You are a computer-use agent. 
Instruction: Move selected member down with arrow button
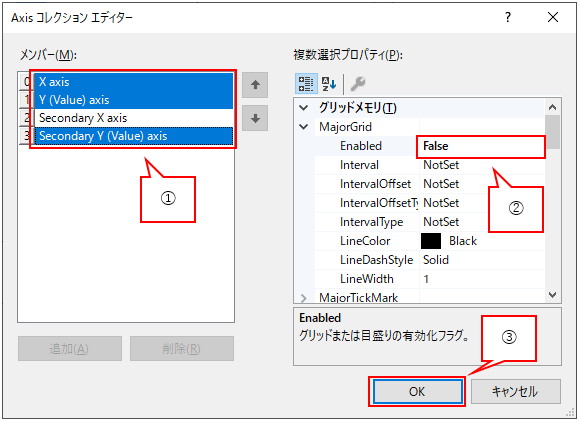pos(255,118)
